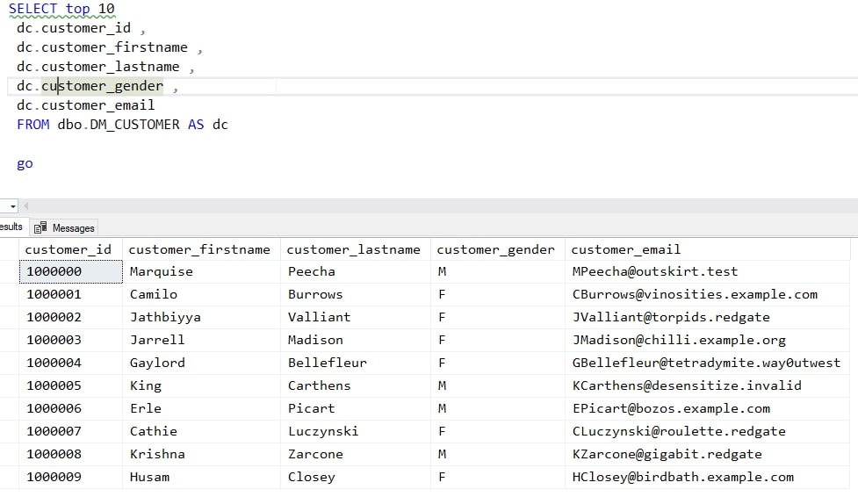Click the horizontal scrollbar left arrow
The width and height of the screenshot is (858, 504).
[x=25, y=205]
